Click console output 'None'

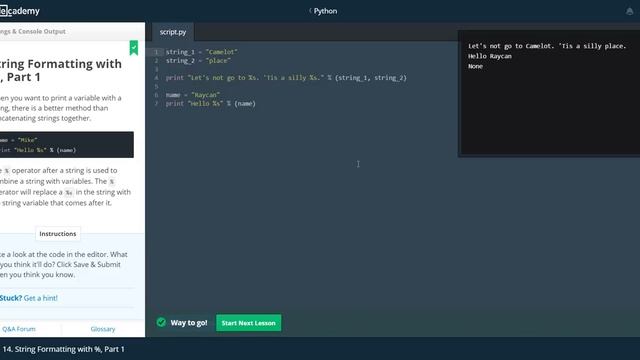475,67
